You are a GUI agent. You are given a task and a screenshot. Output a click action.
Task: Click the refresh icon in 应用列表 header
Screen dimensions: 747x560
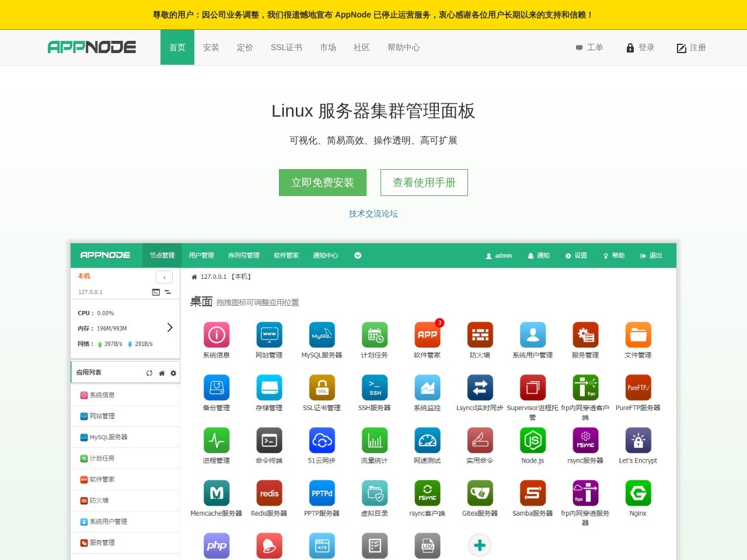pos(149,372)
